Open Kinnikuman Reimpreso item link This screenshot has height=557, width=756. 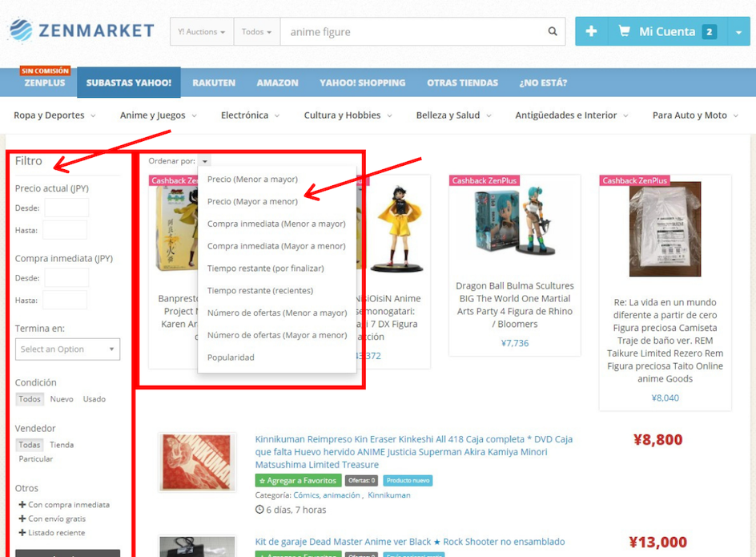click(414, 452)
